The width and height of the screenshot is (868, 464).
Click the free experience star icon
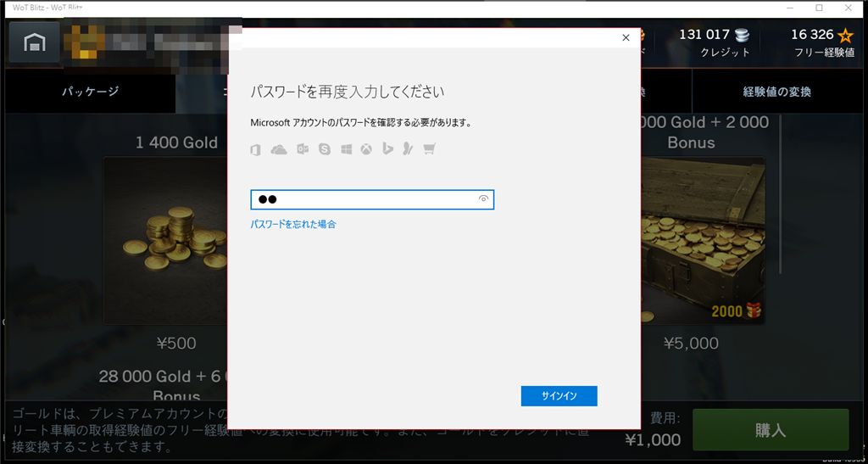click(x=845, y=36)
